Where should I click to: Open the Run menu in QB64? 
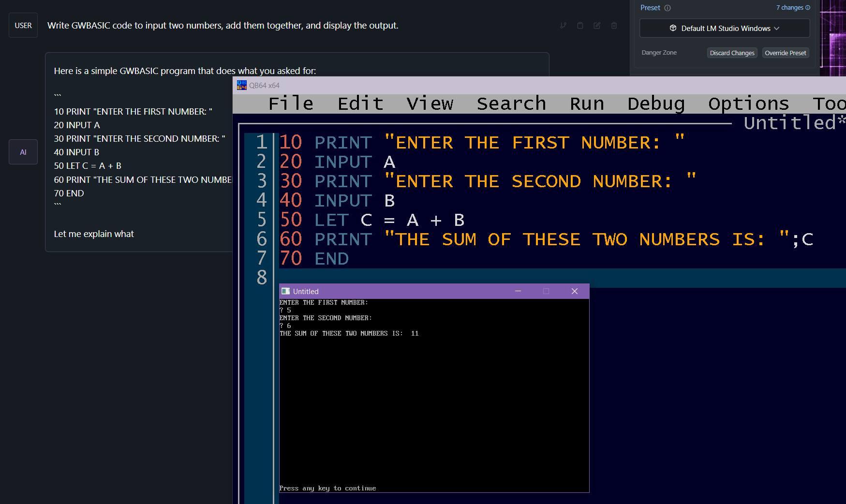[x=587, y=104]
